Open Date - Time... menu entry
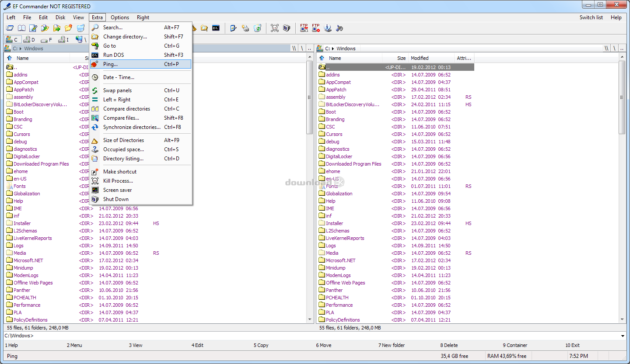 point(141,77)
